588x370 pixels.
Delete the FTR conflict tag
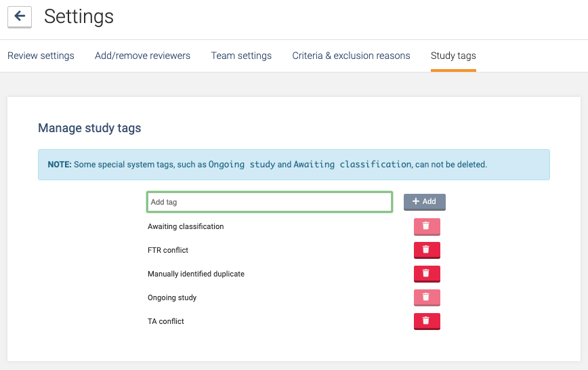click(x=427, y=250)
